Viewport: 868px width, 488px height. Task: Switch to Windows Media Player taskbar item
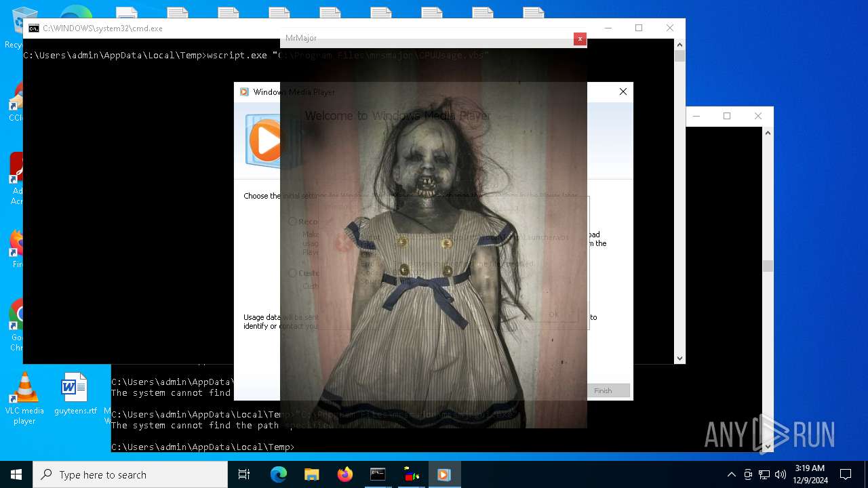(x=444, y=474)
